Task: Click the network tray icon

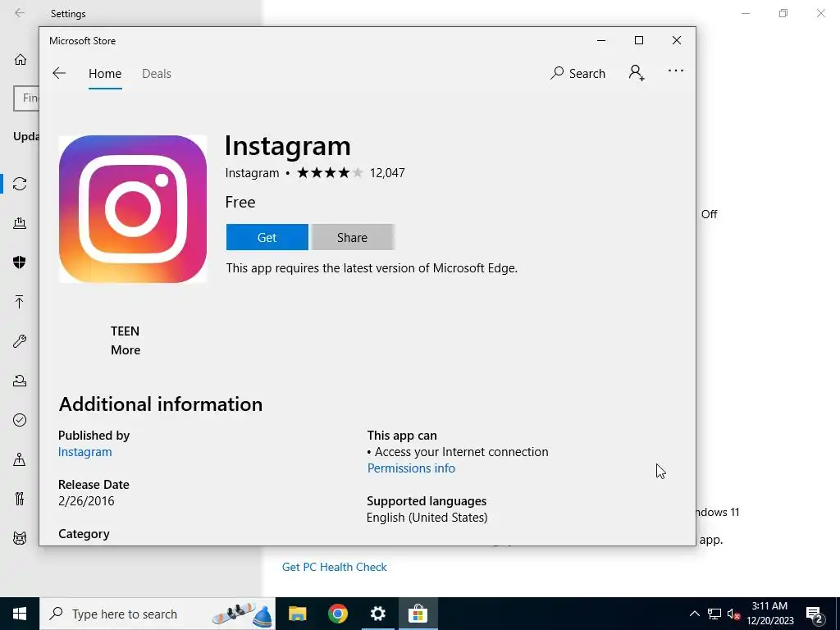Action: (x=714, y=614)
